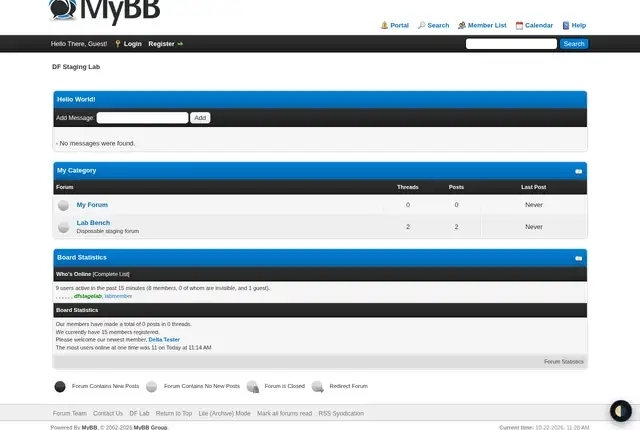Open the Calendar page

pyautogui.click(x=539, y=25)
